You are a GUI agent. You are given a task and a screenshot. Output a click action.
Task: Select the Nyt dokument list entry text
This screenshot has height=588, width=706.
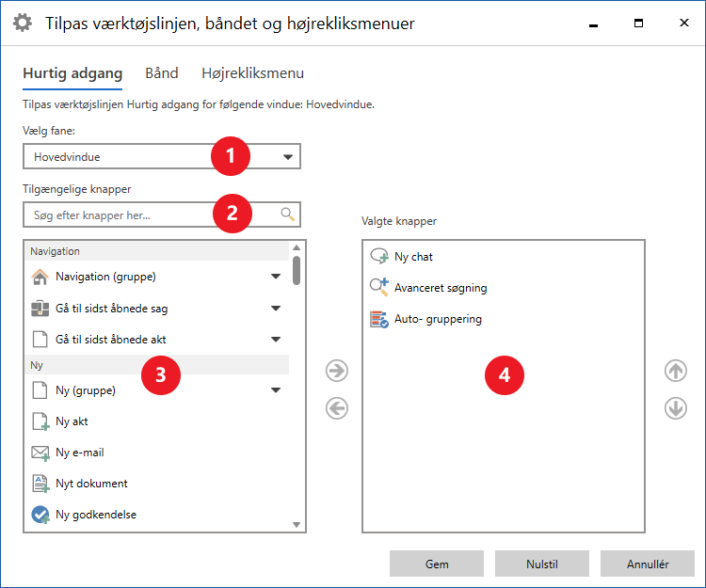(x=91, y=484)
